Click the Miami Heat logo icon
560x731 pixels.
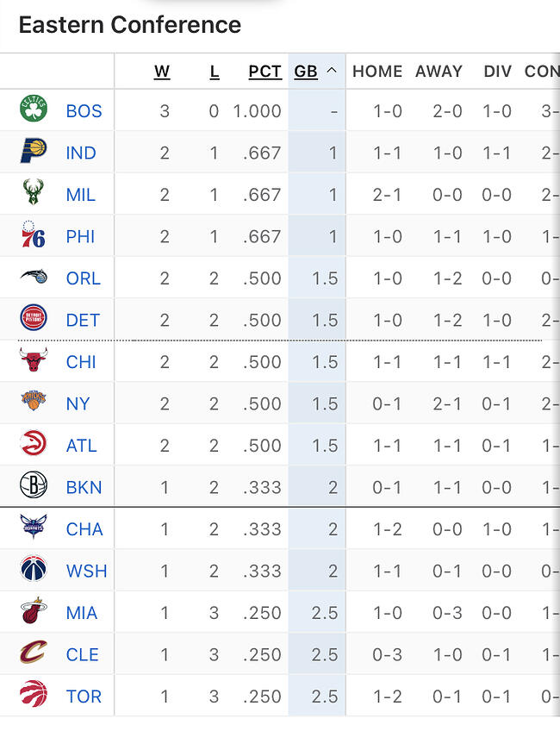tap(34, 611)
